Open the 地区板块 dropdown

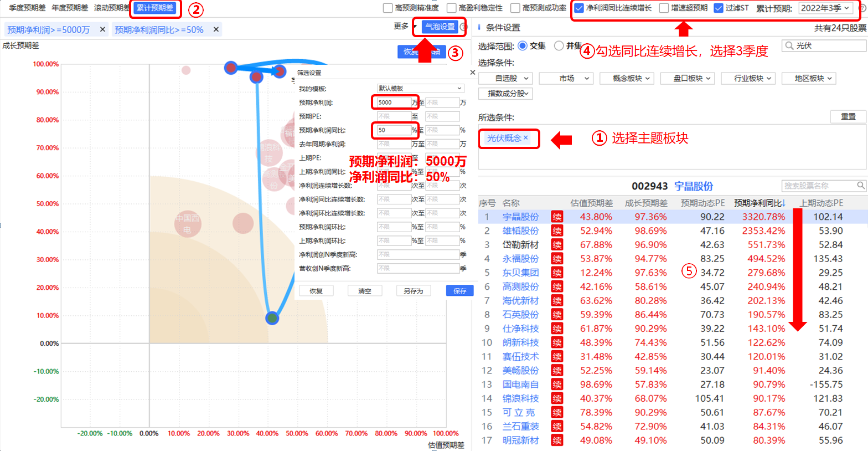pyautogui.click(x=809, y=78)
